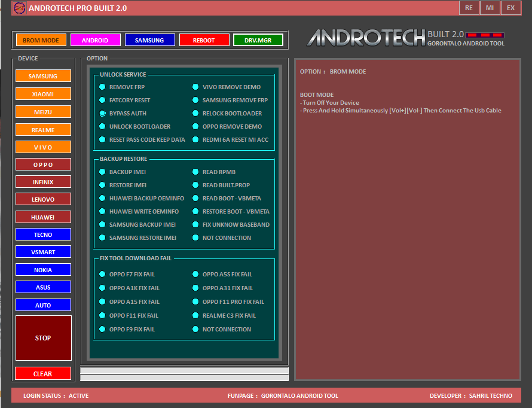The width and height of the screenshot is (532, 408).
Task: Select XIAOMI in the device list
Action: pos(42,94)
